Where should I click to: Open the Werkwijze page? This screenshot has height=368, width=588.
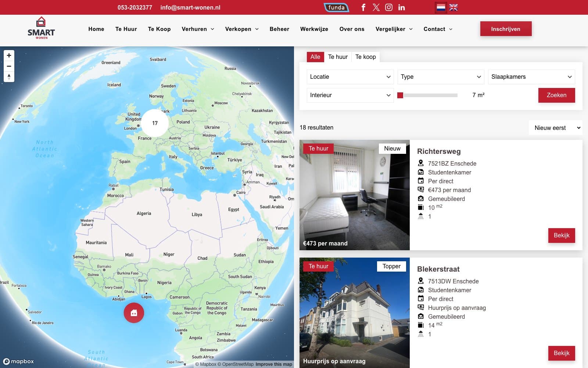pos(314,29)
